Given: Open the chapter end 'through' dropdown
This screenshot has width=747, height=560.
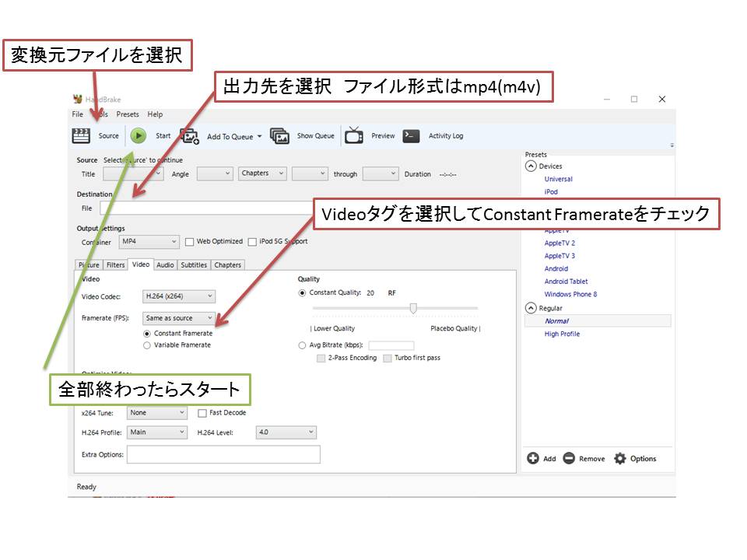Looking at the screenshot, I should click(381, 173).
